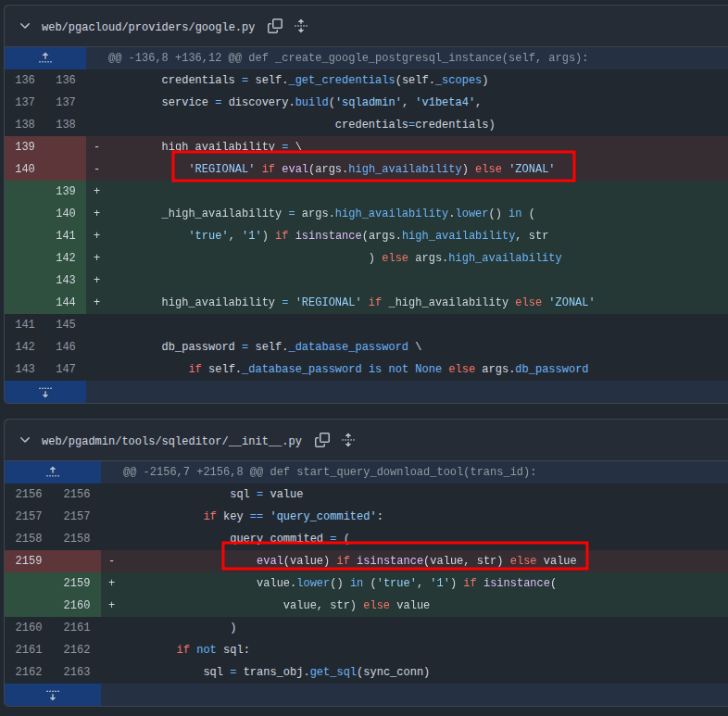Screen dimensions: 728x716
Task: Click 'credentials=credentials)' code line
Action: tap(415, 124)
